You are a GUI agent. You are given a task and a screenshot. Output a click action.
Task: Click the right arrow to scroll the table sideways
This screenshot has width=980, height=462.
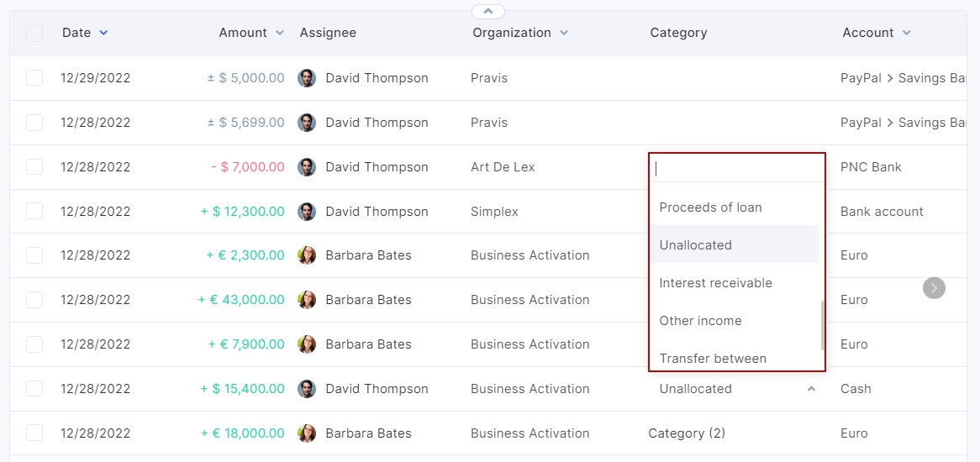(934, 288)
